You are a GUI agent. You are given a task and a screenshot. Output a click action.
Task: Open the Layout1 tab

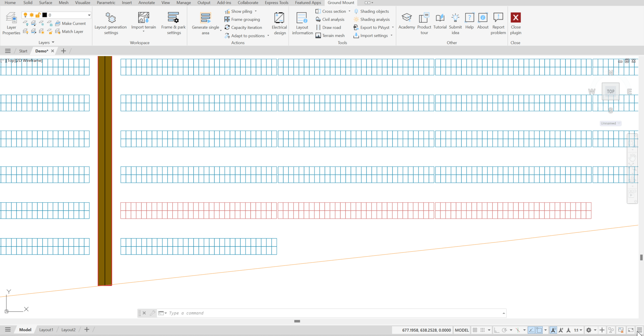(46, 330)
